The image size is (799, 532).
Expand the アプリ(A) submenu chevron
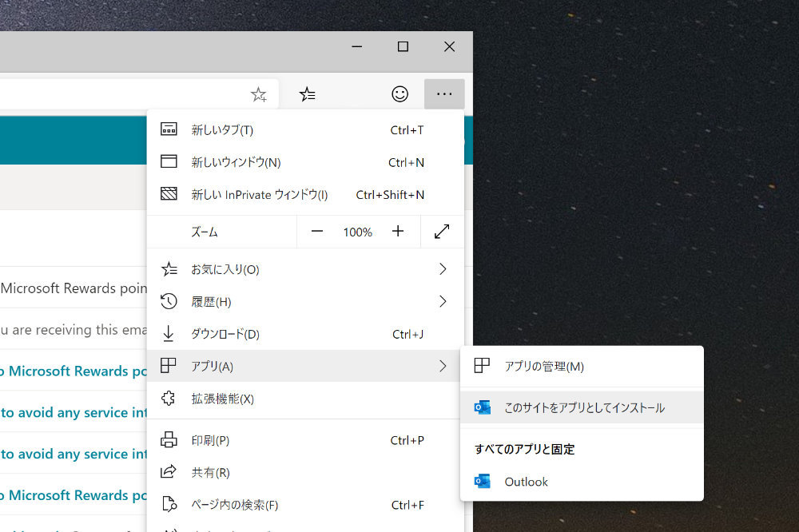[443, 366]
